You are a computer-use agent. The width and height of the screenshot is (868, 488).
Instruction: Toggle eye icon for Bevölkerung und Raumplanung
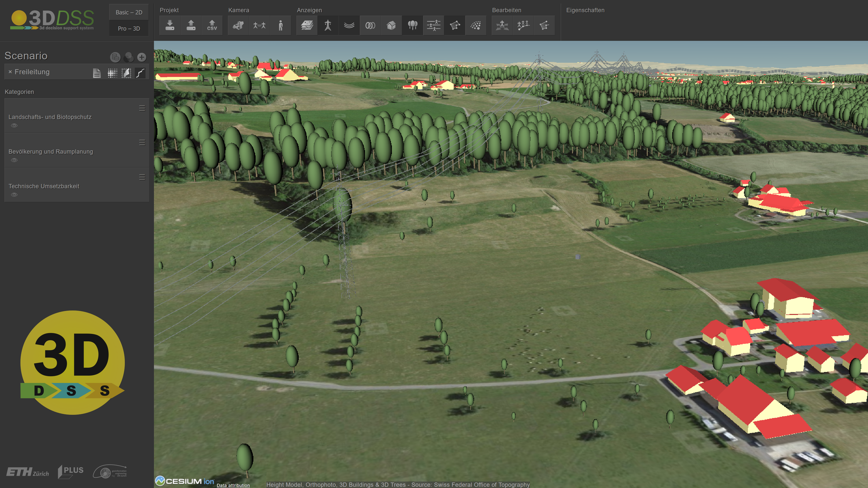tap(14, 160)
